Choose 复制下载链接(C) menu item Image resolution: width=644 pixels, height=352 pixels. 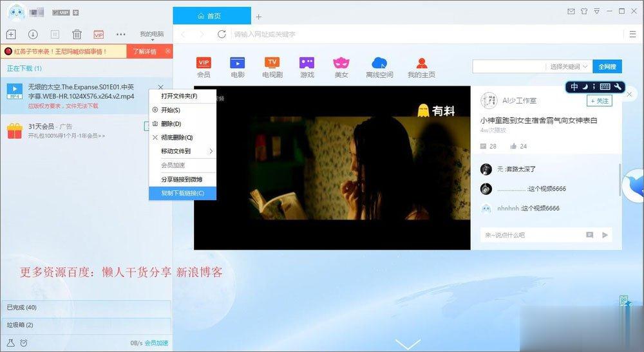pyautogui.click(x=182, y=193)
